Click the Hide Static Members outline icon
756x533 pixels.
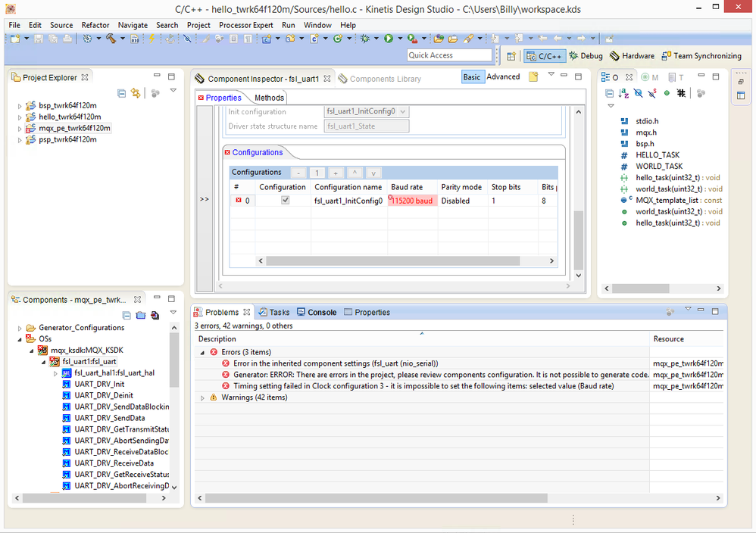[x=652, y=93]
